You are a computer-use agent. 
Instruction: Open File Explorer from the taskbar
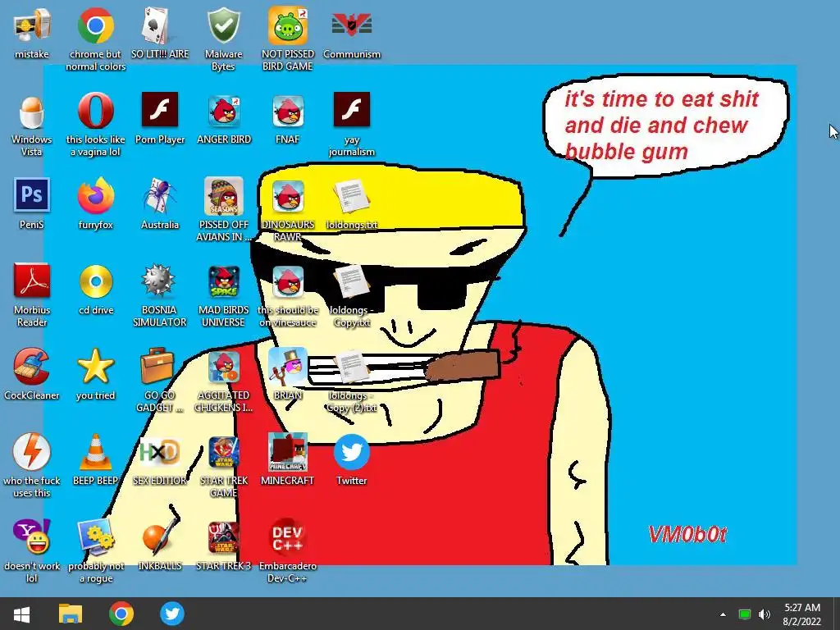tap(71, 614)
